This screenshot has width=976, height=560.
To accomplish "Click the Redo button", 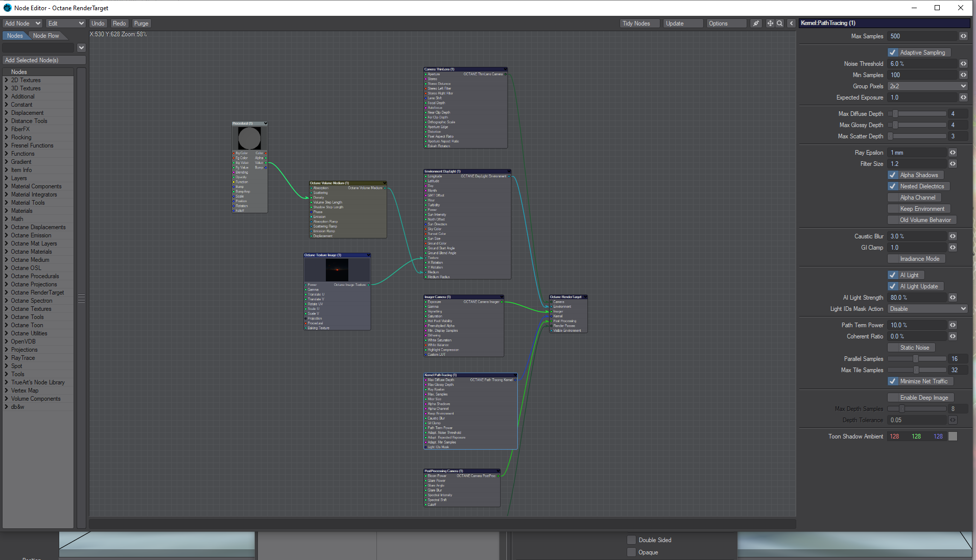I will pos(120,23).
